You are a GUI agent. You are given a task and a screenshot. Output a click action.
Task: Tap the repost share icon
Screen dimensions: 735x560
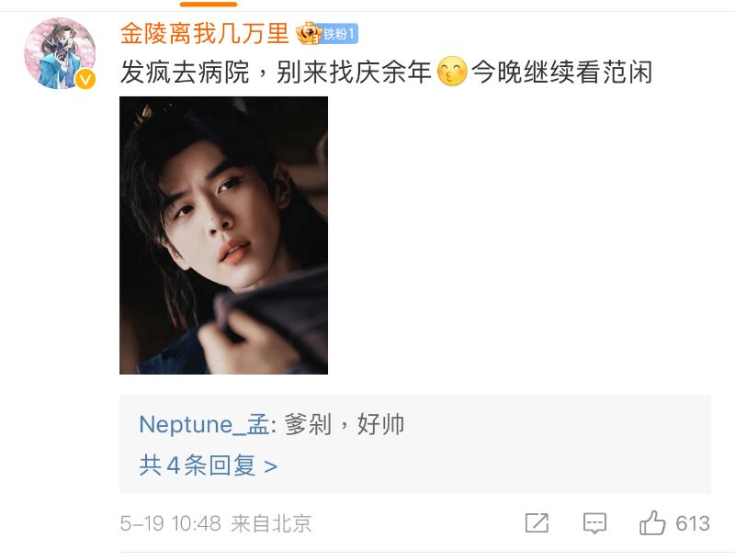point(537,523)
